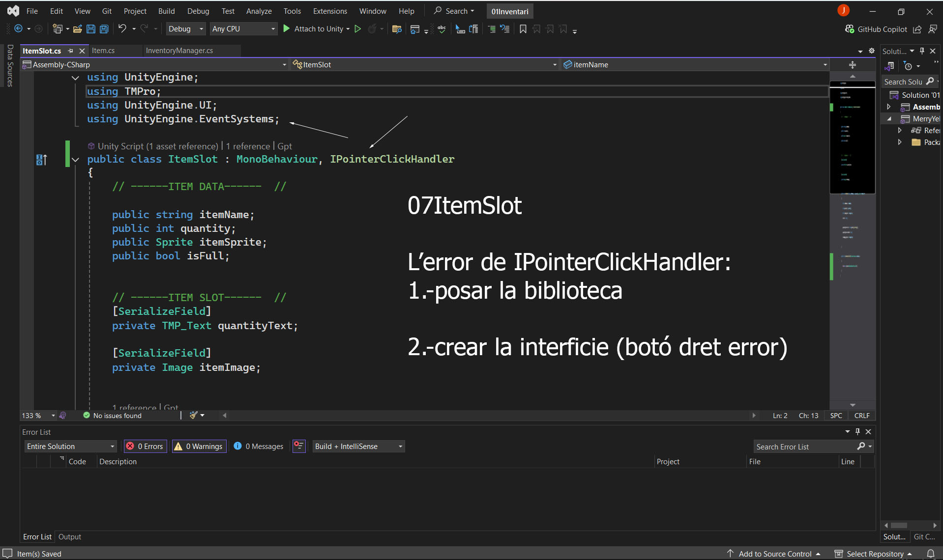
Task: Toggle the Errors filter in Error List
Action: point(145,446)
